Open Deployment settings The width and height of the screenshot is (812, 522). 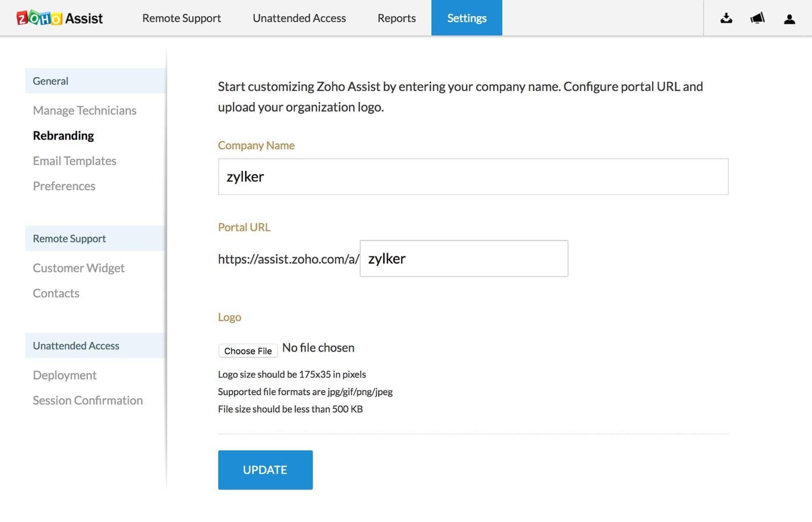[64, 375]
